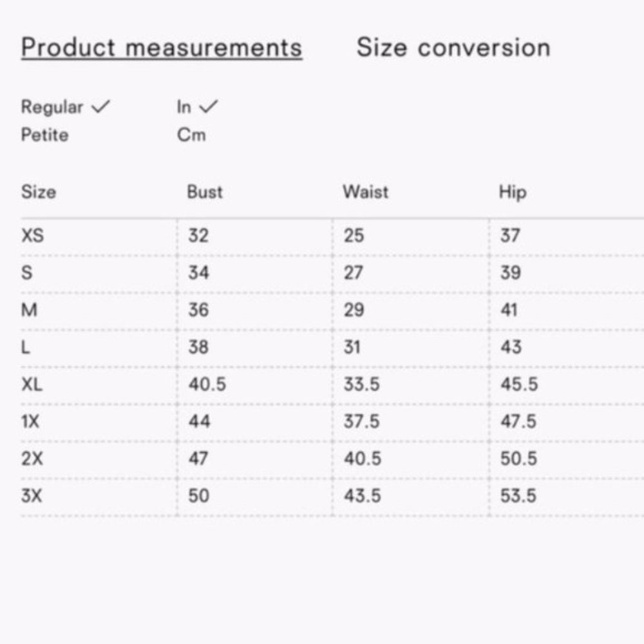Select the Regular fit option
The height and width of the screenshot is (644, 644).
tap(52, 107)
